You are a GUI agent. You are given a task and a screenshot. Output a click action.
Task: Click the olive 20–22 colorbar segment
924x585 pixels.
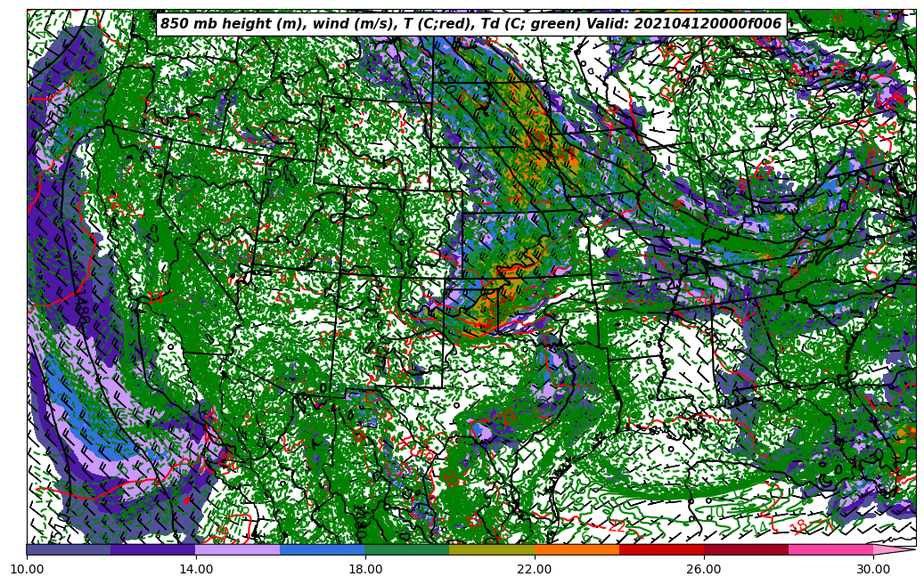(492, 549)
